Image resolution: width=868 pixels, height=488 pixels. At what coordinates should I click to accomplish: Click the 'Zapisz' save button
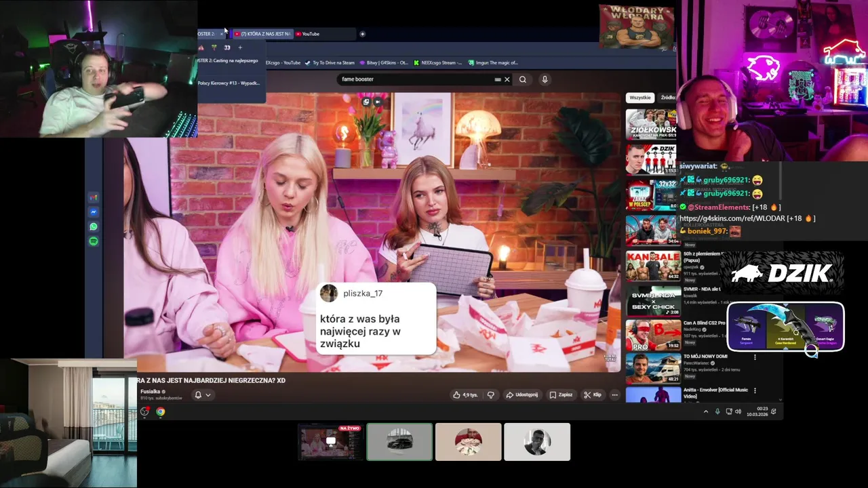(x=561, y=394)
